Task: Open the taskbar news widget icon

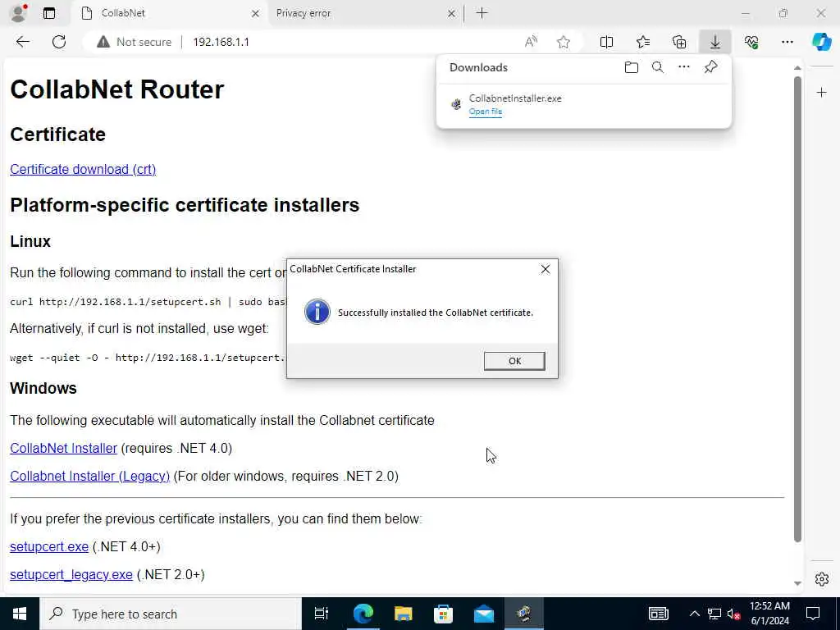Action: click(659, 614)
